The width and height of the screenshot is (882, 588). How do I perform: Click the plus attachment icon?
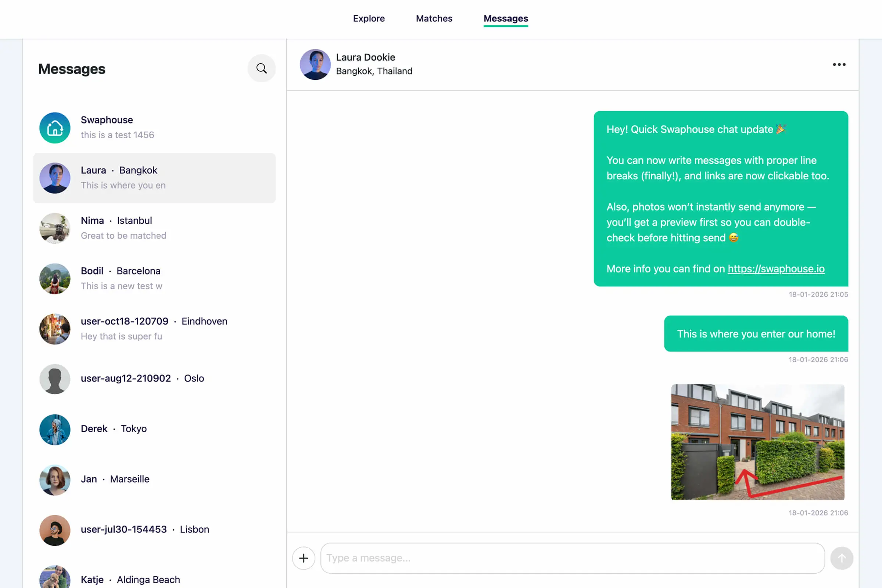[304, 558]
